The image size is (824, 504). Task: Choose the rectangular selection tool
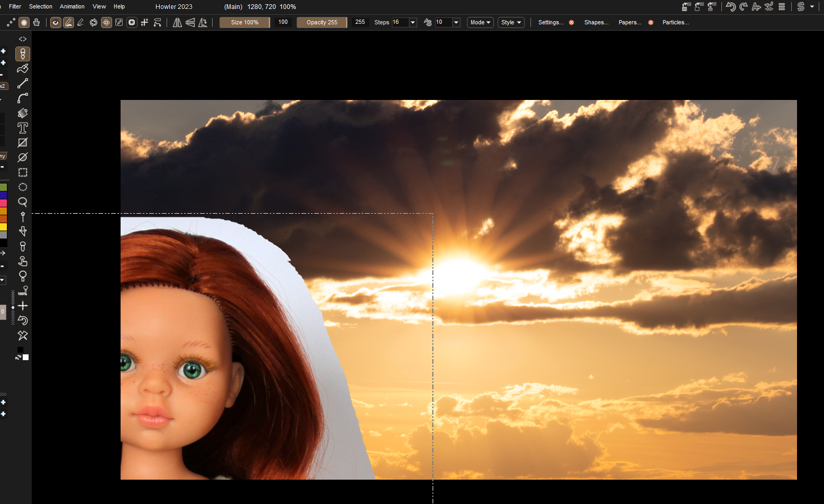[x=23, y=172]
